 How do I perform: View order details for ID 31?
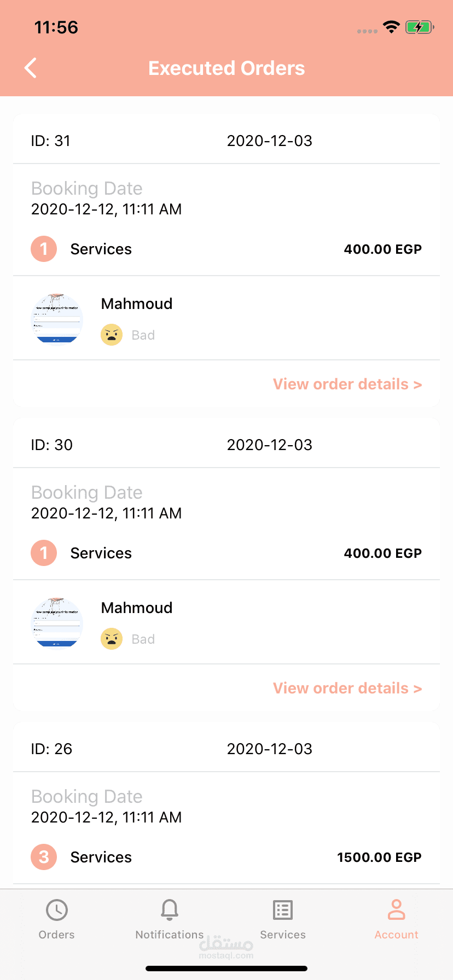(347, 384)
